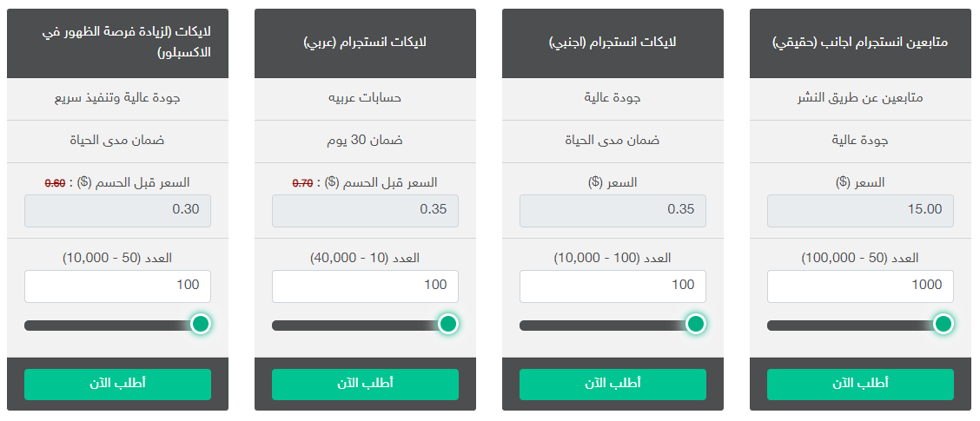Image resolution: width=980 pixels, height=421 pixels.
Task: Click discounted price field on Arabic likes card
Action: click(x=365, y=211)
